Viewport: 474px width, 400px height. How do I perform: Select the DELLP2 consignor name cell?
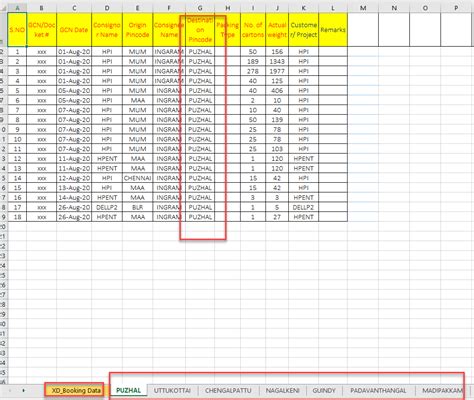click(x=107, y=207)
